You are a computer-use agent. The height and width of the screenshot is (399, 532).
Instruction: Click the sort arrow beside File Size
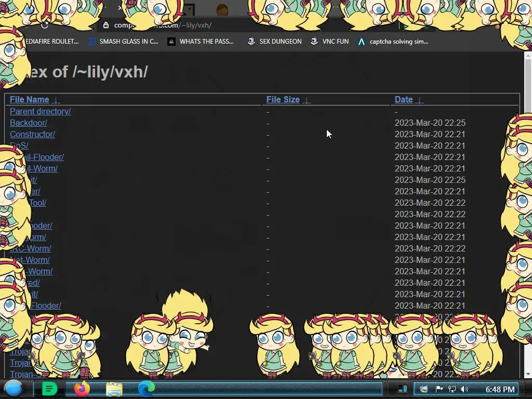click(307, 100)
